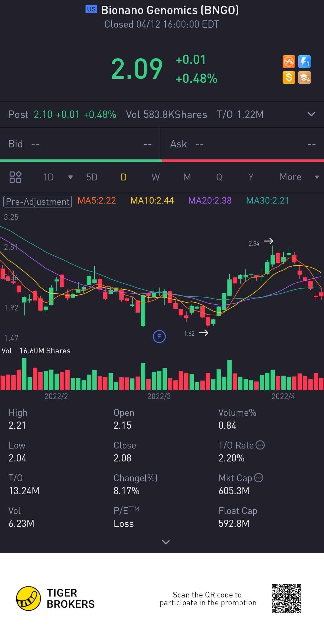Tap the orange chart badge icon
The image size is (324, 644).
point(289,62)
